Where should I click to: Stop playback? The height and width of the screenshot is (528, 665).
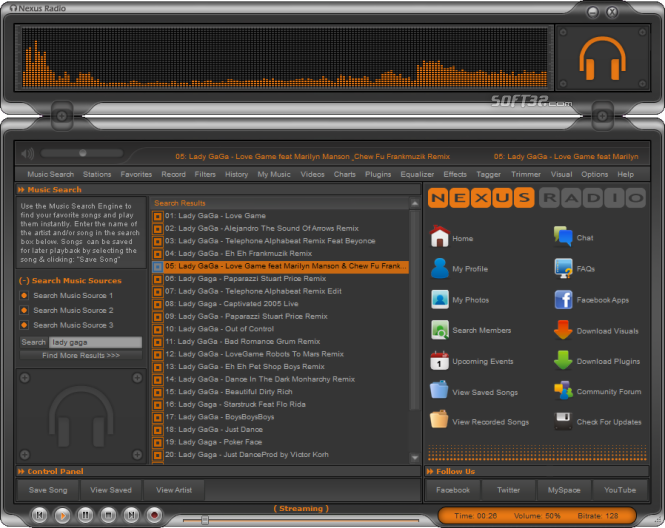(108, 515)
